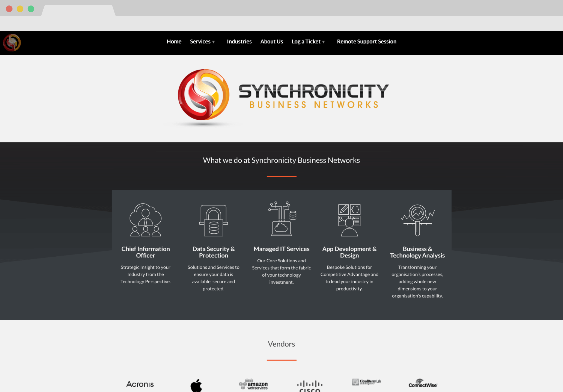Open the About Us navigation menu item

[271, 41]
